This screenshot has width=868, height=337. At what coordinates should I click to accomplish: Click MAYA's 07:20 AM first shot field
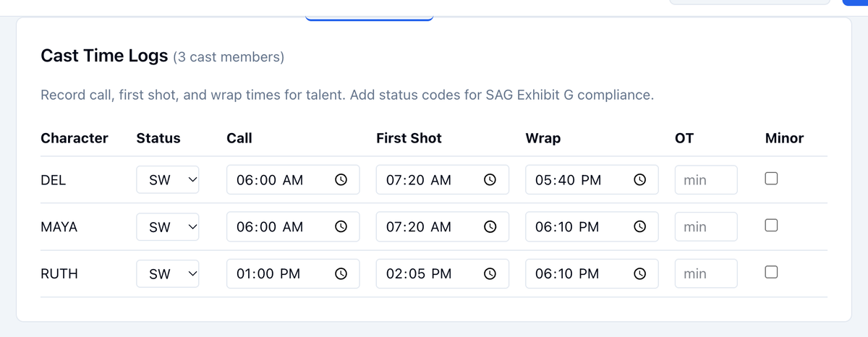point(443,227)
